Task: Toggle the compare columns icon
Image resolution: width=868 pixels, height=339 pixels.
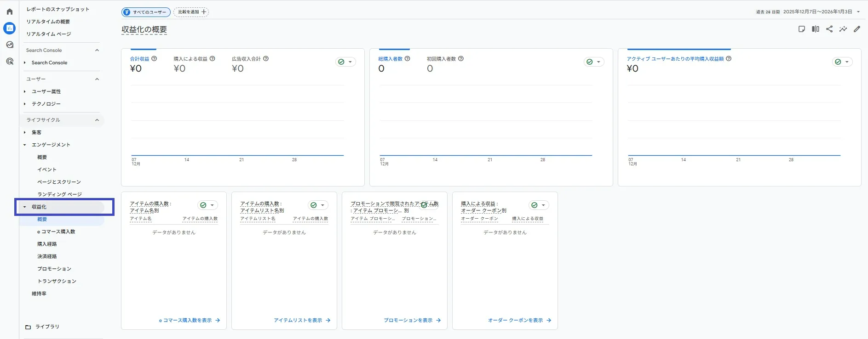Action: tap(816, 29)
